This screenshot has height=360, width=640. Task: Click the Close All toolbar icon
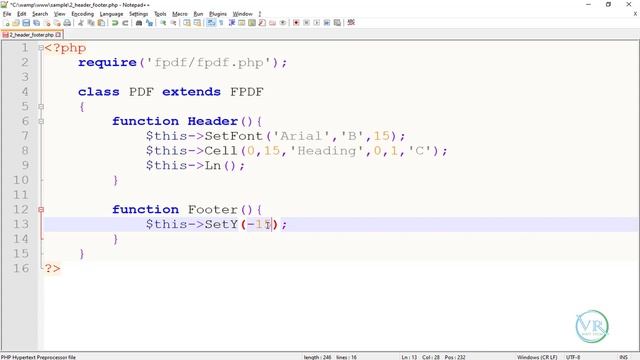click(57, 23)
